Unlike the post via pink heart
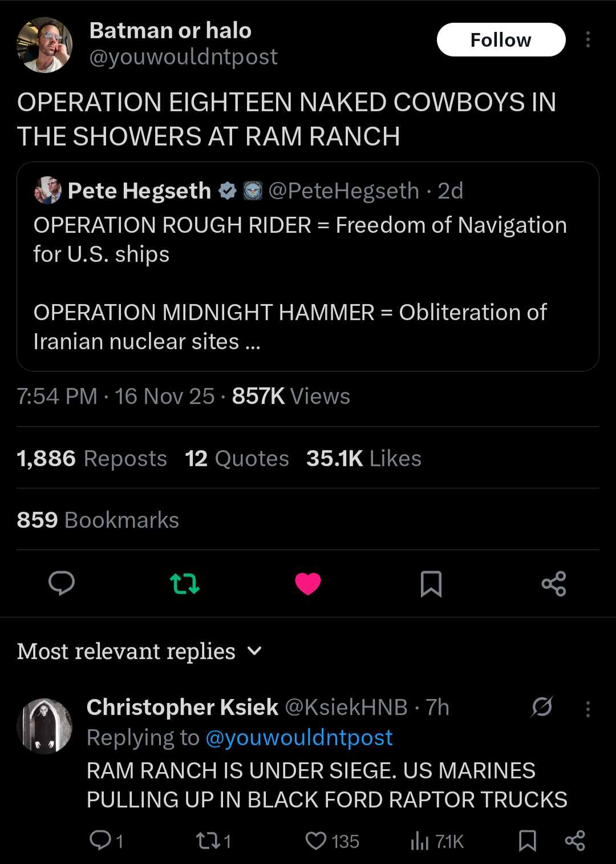This screenshot has height=864, width=616. 308,584
